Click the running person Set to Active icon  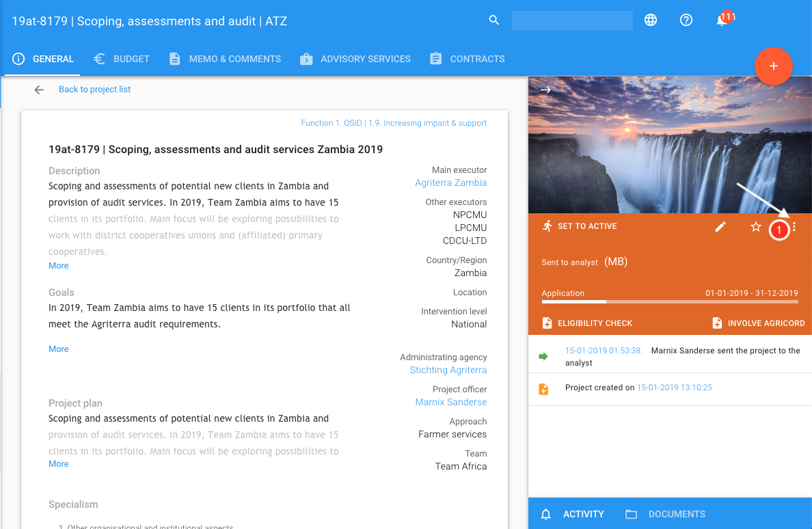(x=547, y=226)
